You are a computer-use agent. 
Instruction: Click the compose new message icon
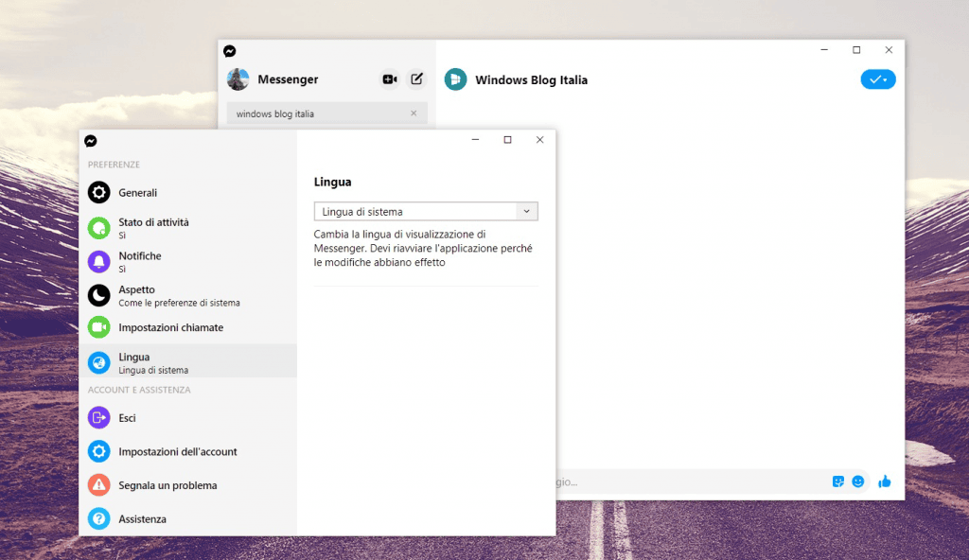tap(416, 79)
